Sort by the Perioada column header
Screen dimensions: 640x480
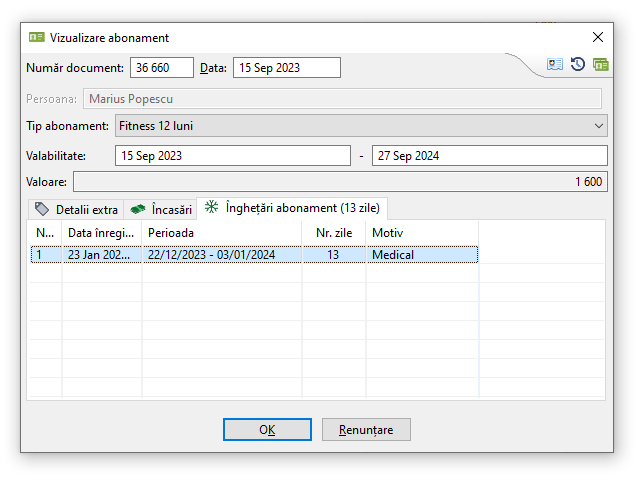click(221, 232)
